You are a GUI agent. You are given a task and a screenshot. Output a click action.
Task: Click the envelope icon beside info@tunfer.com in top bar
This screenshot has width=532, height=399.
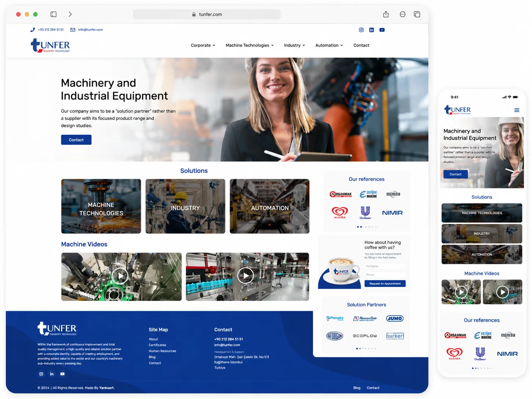point(73,30)
